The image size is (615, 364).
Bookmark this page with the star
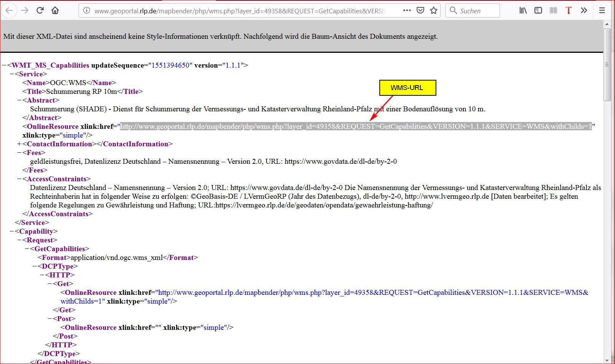434,11
